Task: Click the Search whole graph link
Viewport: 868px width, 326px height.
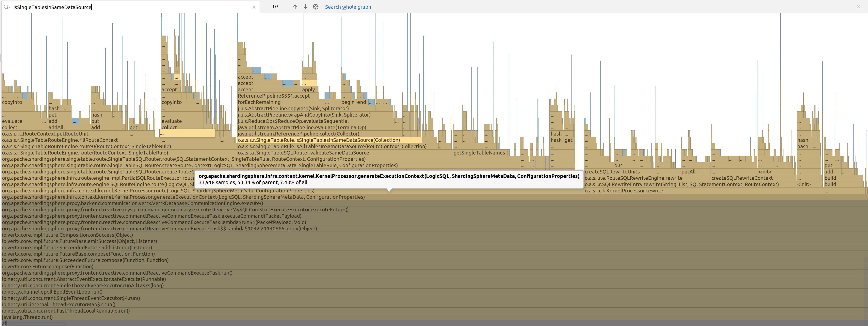Action: click(x=348, y=7)
